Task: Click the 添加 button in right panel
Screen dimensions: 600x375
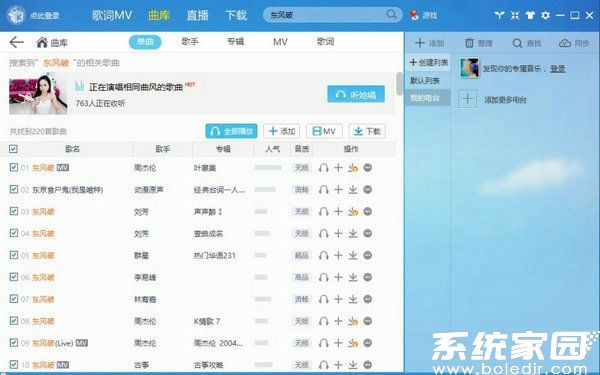Action: pos(429,43)
